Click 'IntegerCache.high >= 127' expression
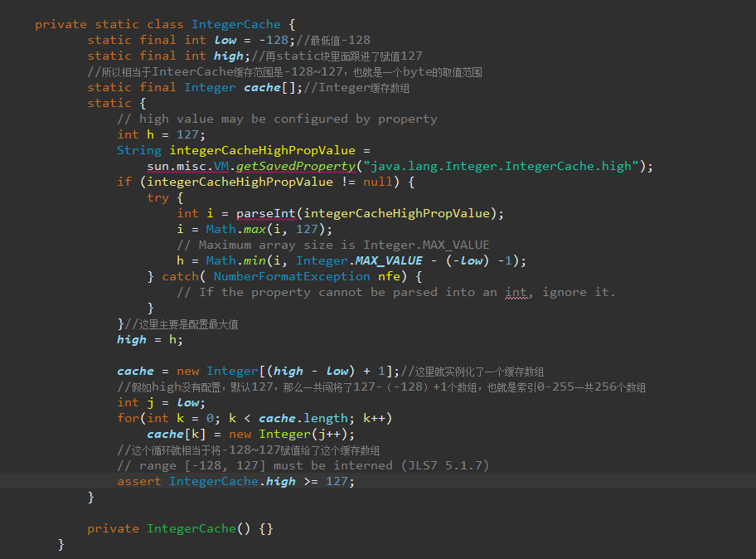 point(258,481)
